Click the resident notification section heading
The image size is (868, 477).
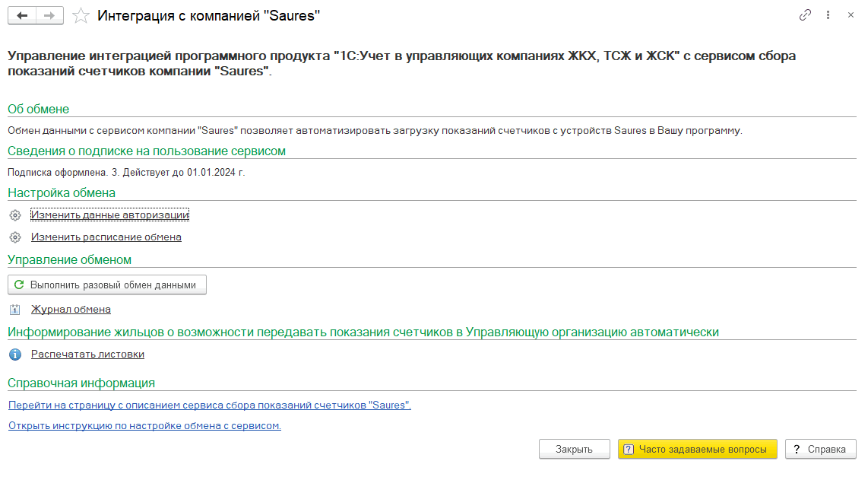click(363, 332)
